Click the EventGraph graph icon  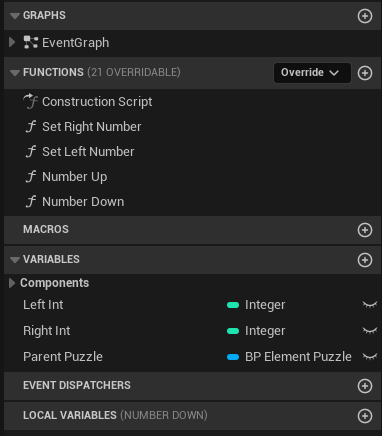pyautogui.click(x=31, y=42)
